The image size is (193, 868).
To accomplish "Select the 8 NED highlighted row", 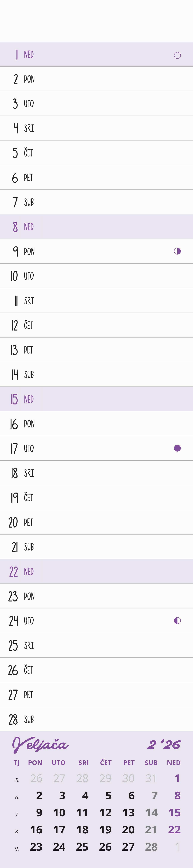I will click(x=97, y=227).
